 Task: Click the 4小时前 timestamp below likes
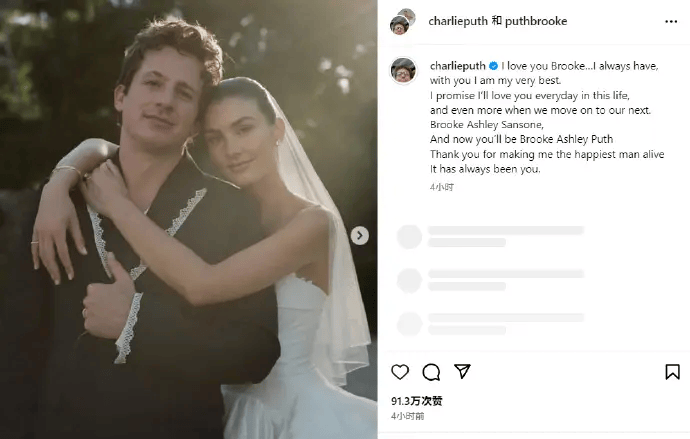(407, 416)
